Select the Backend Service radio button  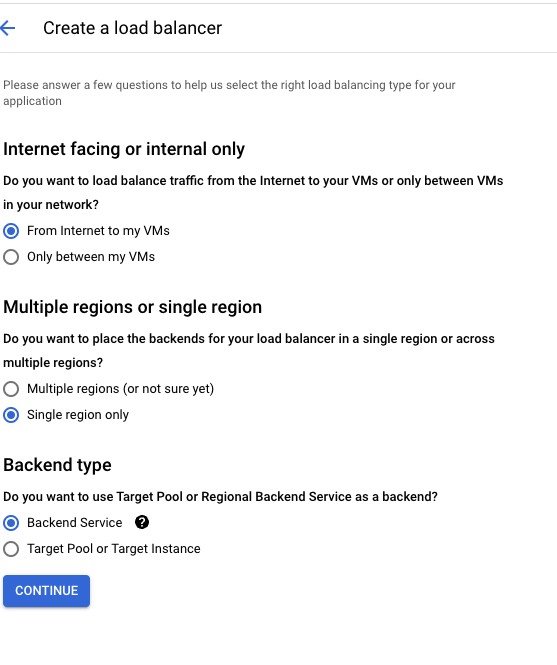coord(11,523)
